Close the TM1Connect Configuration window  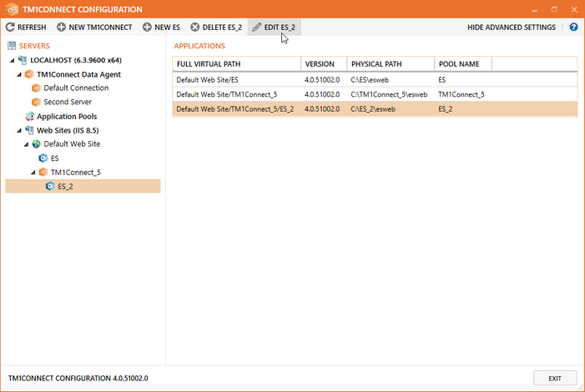pyautogui.click(x=574, y=9)
